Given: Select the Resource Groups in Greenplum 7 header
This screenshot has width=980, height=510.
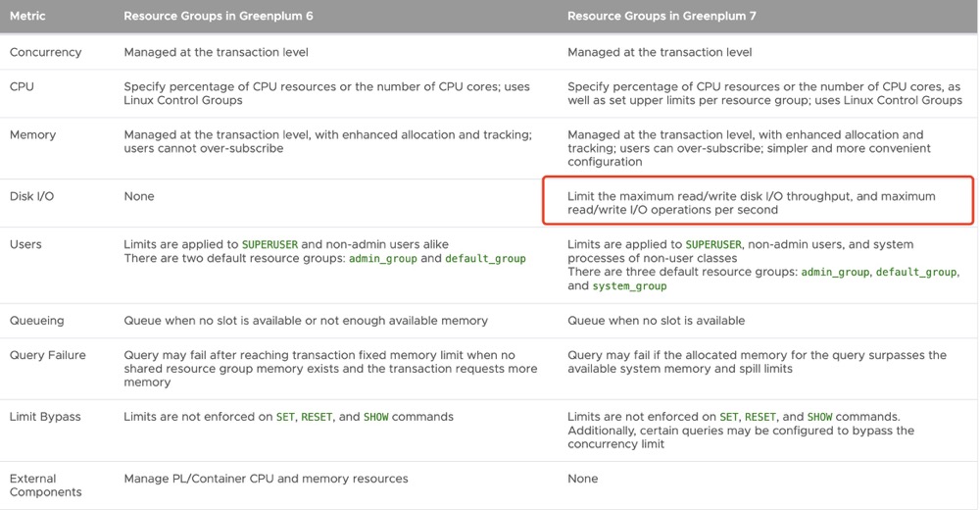Looking at the screenshot, I should click(661, 17).
